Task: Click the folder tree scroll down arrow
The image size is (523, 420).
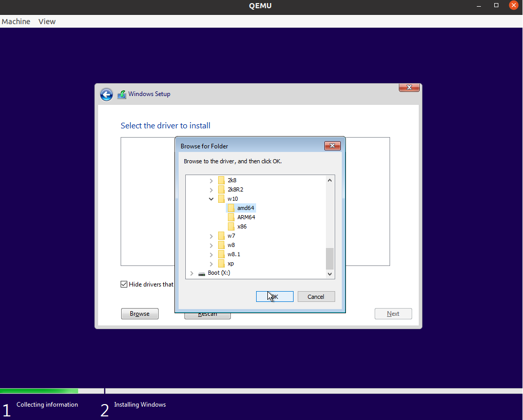Action: coord(330,274)
